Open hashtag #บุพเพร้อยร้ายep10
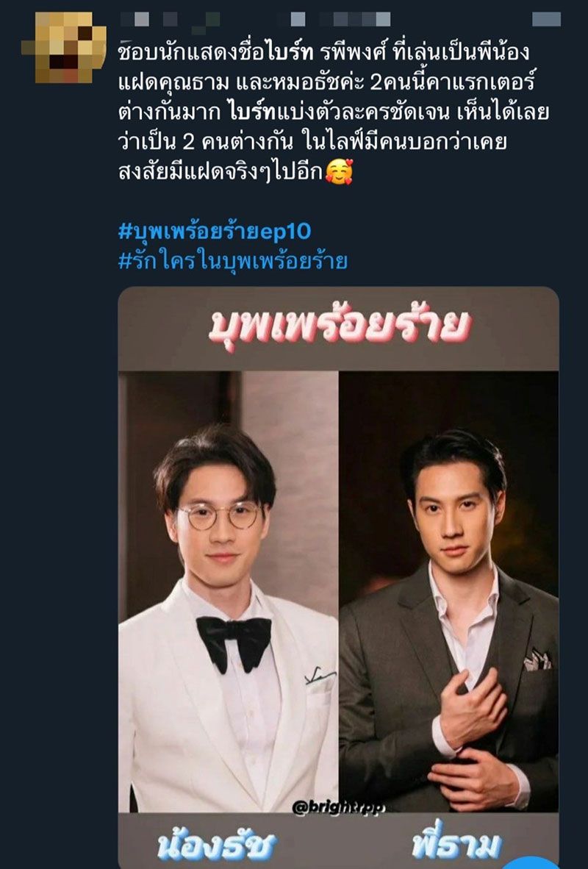Image resolution: width=588 pixels, height=869 pixels. [215, 231]
